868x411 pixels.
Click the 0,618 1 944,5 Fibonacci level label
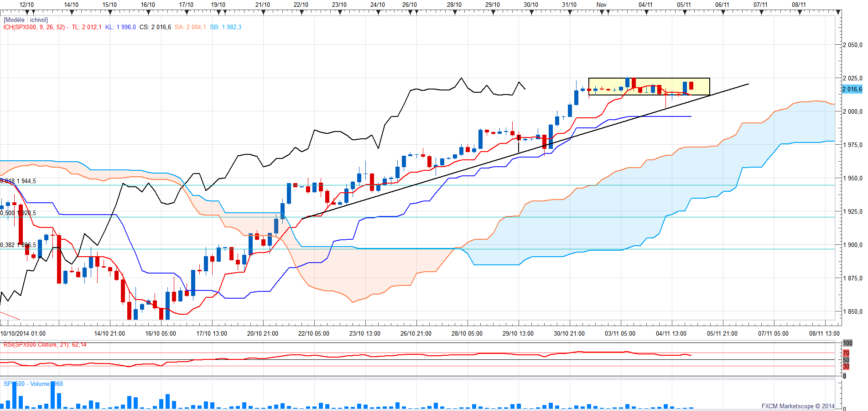tap(18, 181)
